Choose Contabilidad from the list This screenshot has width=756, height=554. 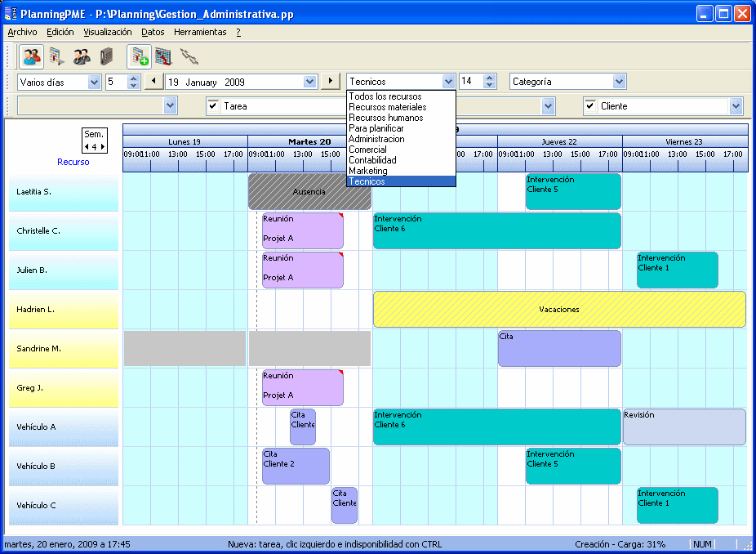401,160
